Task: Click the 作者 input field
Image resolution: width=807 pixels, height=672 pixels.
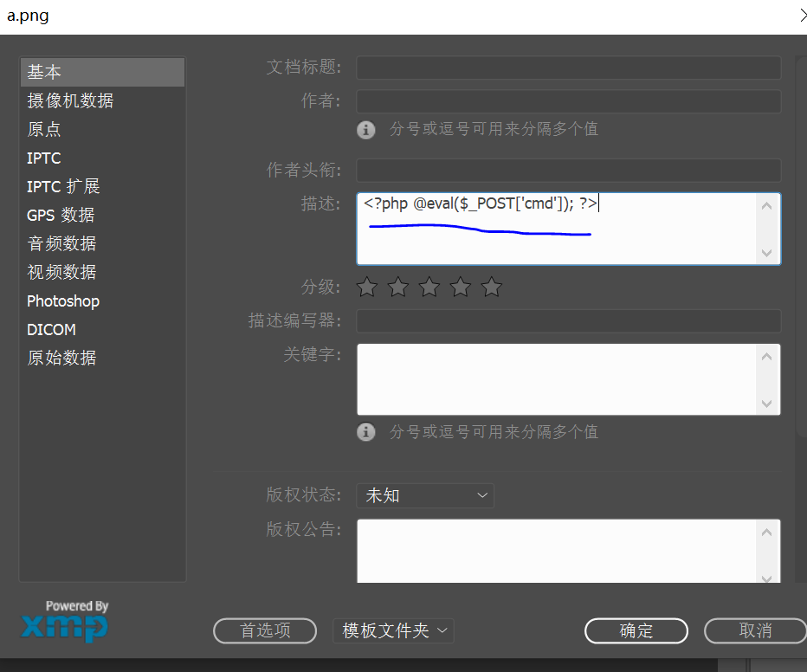Action: click(x=569, y=101)
